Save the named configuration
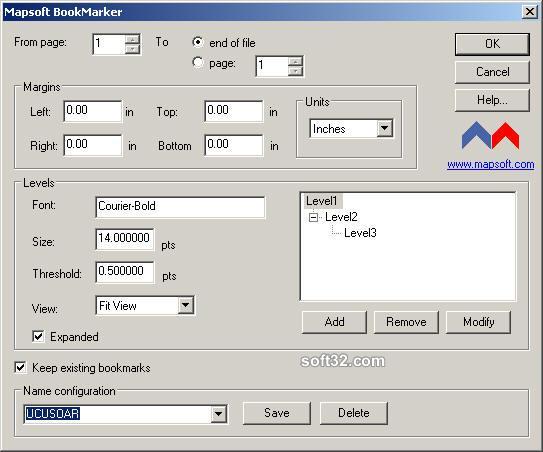The image size is (543, 452). tap(277, 413)
